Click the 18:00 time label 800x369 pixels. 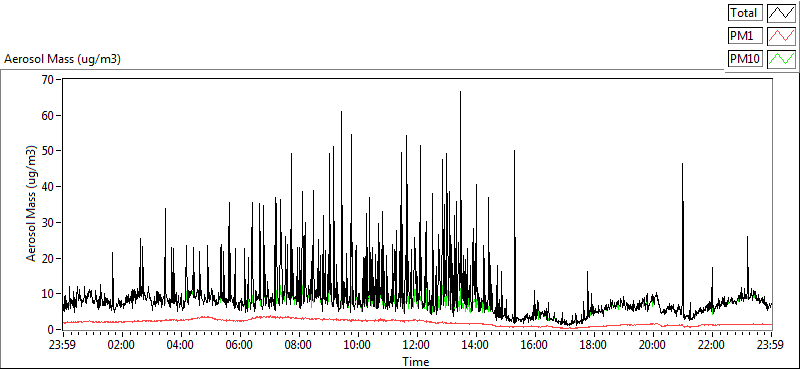tap(594, 344)
